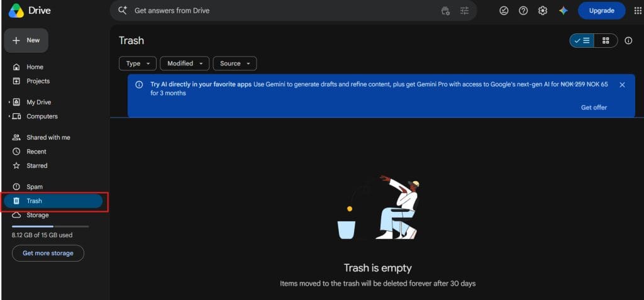
Task: Select Trash in sidebar
Action: (x=53, y=201)
